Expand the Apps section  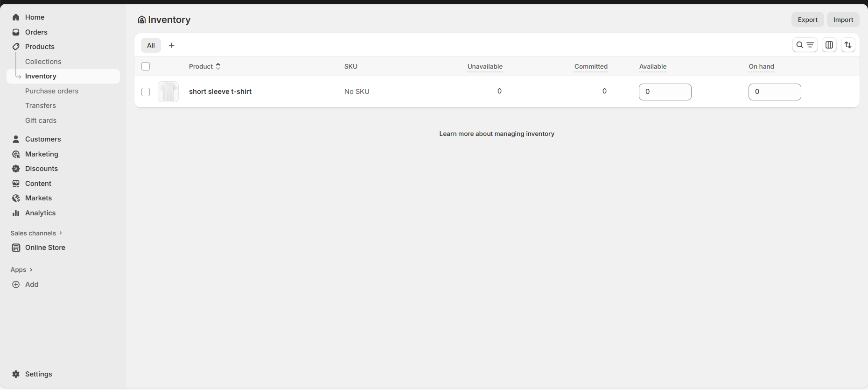pyautogui.click(x=21, y=269)
